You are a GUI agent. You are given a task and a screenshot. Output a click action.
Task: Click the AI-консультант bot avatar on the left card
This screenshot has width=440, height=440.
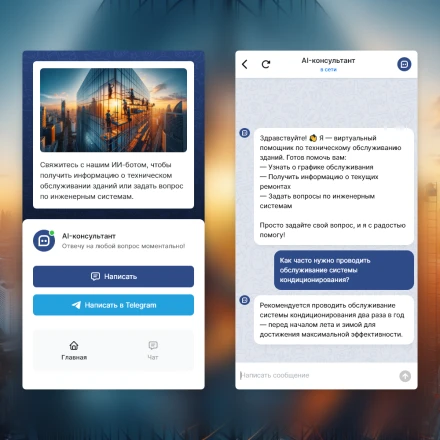coord(44,240)
